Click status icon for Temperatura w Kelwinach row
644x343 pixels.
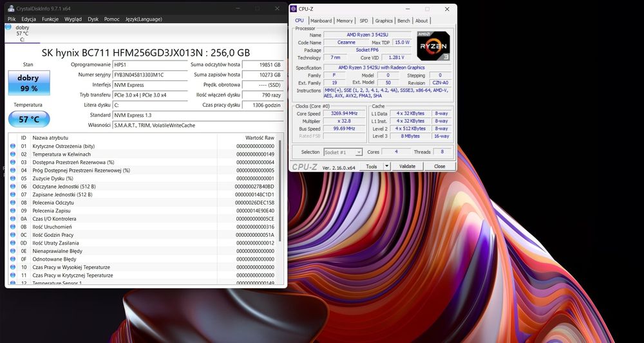pos(13,154)
